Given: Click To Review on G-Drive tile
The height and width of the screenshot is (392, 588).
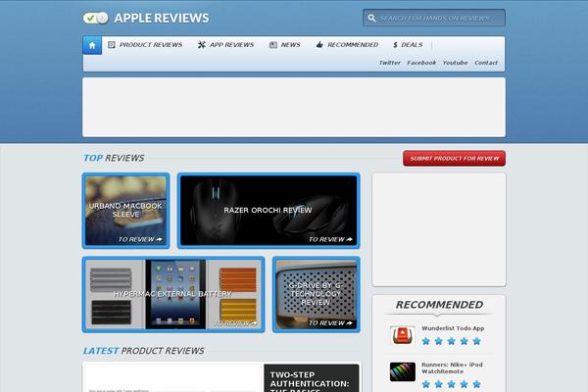Looking at the screenshot, I should coord(330,323).
